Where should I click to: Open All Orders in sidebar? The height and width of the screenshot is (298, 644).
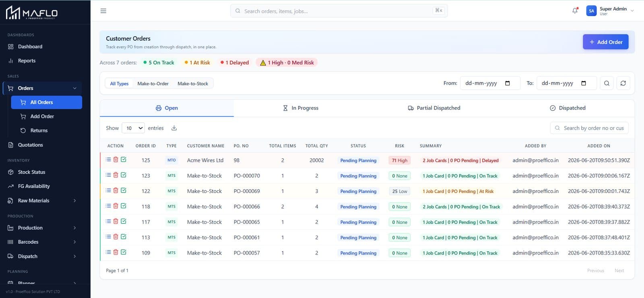tap(46, 102)
